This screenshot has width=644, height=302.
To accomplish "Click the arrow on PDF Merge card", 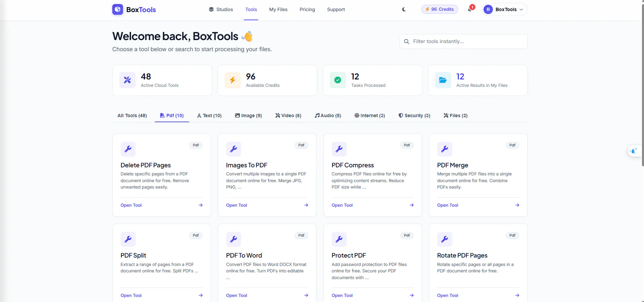I will [x=517, y=205].
